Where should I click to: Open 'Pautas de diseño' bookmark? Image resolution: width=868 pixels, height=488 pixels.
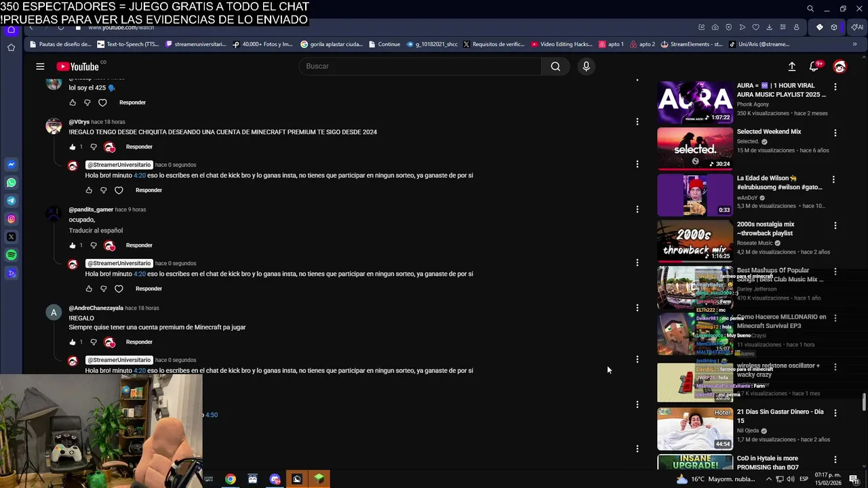[x=60, y=44]
